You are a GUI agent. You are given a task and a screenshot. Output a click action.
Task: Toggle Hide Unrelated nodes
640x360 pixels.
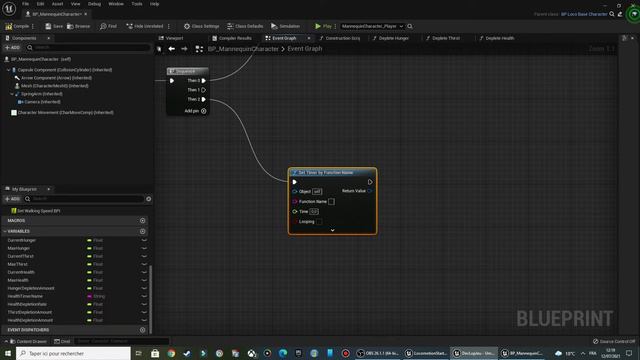(144, 26)
